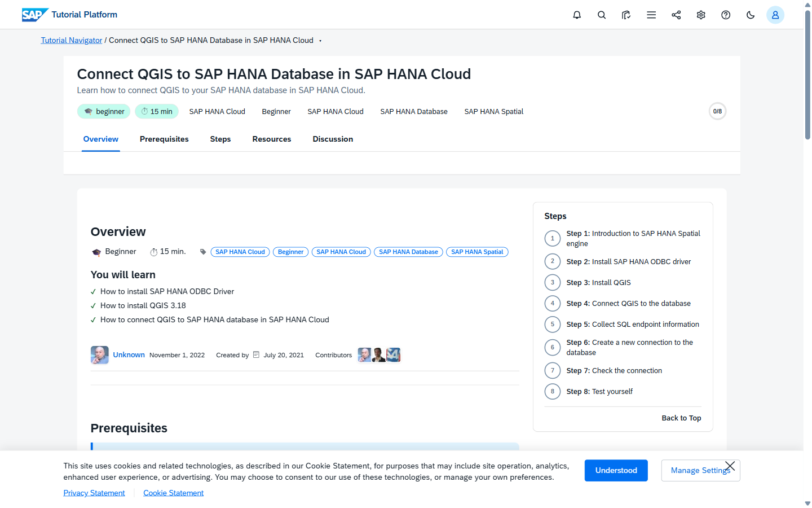Open the user profile avatar
812x508 pixels.
click(775, 15)
